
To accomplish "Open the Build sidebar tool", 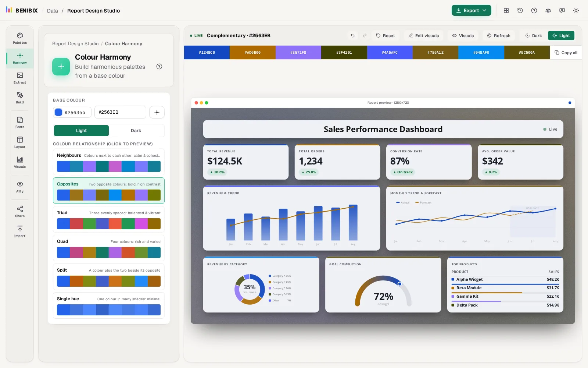I will [20, 98].
